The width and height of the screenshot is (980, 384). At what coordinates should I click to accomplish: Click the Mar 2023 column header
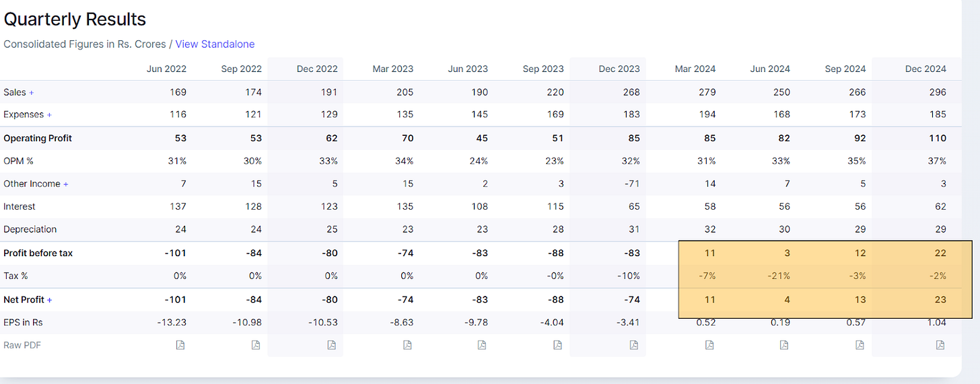coord(392,69)
